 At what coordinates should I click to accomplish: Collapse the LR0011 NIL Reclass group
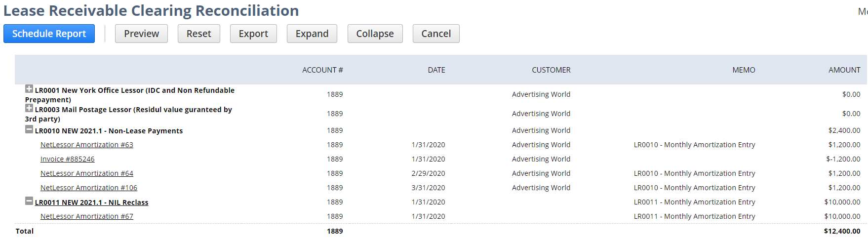[29, 202]
